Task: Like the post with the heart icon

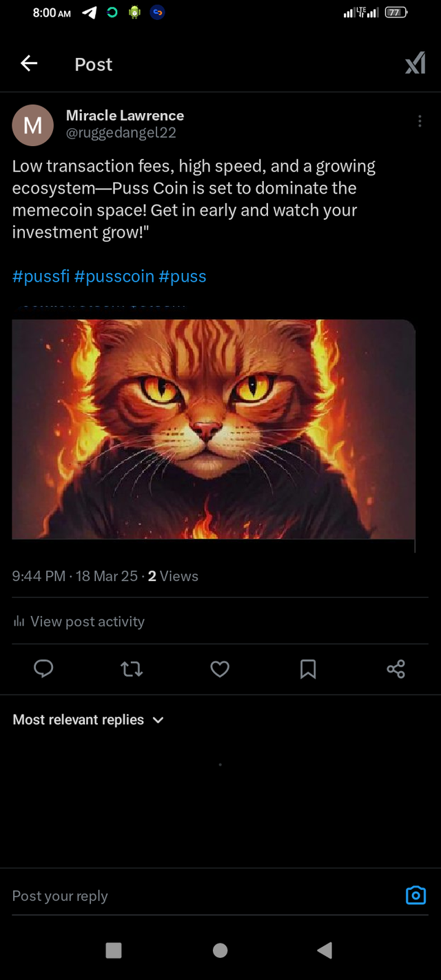Action: click(x=220, y=668)
